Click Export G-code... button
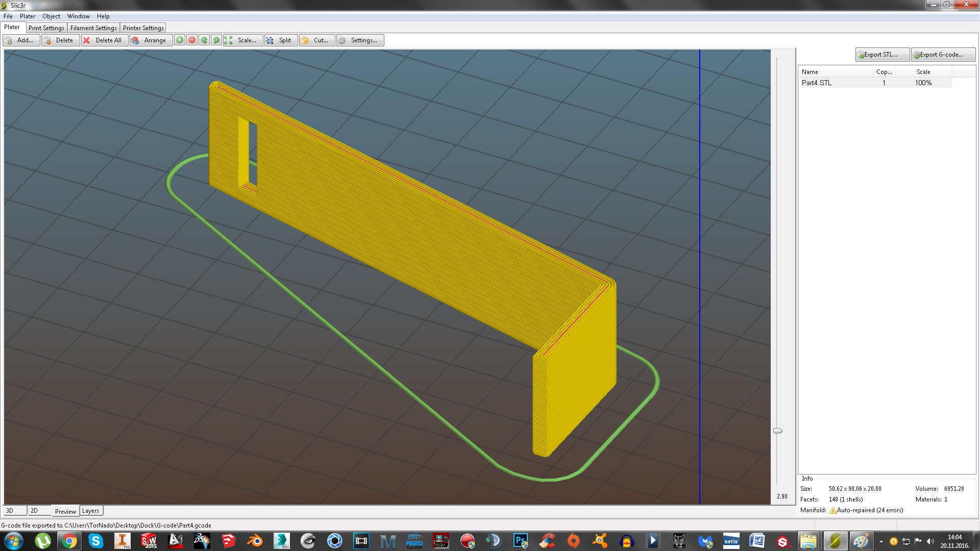 pos(942,55)
